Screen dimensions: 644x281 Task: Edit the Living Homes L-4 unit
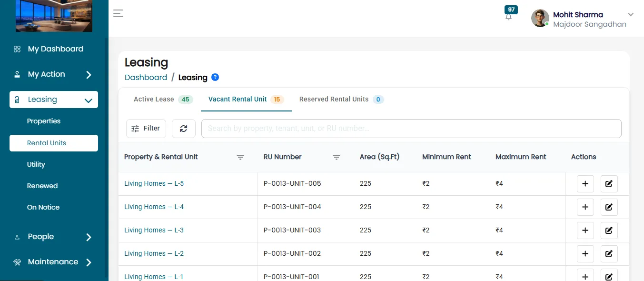coord(609,207)
